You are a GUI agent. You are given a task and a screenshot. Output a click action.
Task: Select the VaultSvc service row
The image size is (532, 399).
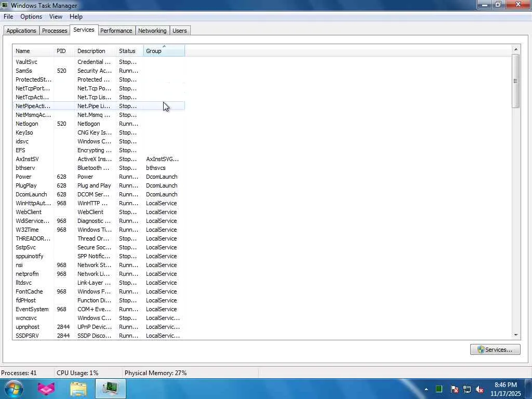tap(99, 62)
